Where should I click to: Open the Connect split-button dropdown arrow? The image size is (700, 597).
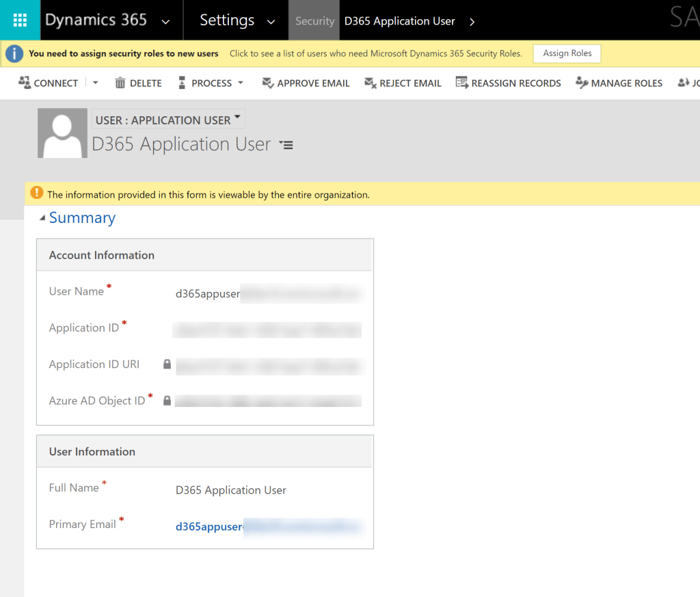tap(95, 83)
